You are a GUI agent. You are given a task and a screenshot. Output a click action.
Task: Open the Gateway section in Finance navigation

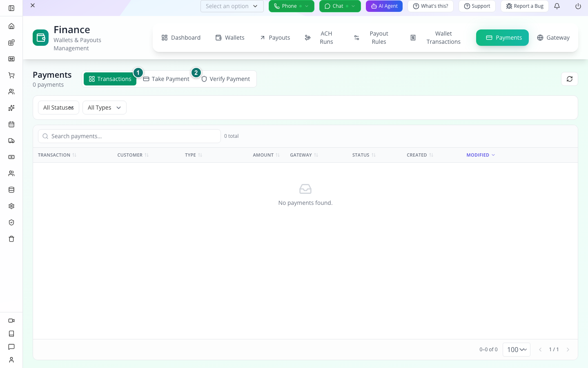(x=553, y=38)
